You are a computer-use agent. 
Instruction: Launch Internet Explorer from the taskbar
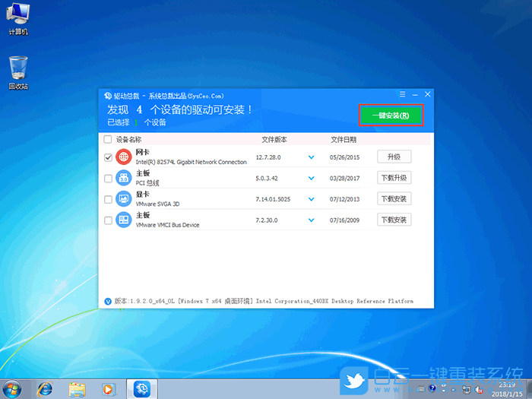pyautogui.click(x=46, y=388)
